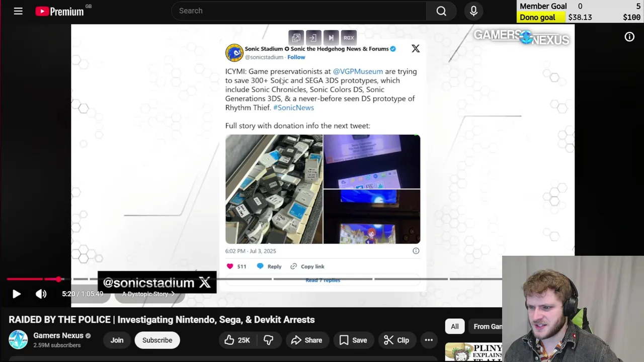Viewport: 644px width, 362px height.
Task: Open Sonic Stadium profile avatar
Action: 234,53
